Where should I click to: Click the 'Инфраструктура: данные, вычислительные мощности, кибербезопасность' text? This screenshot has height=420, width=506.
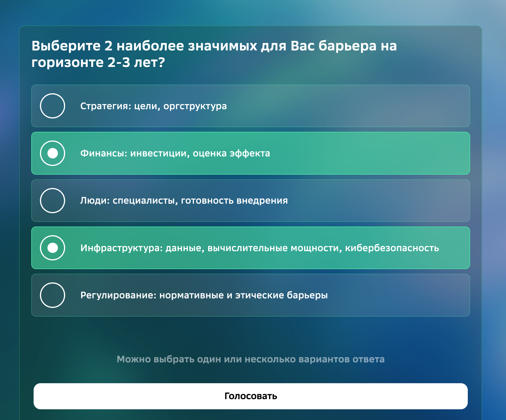pyautogui.click(x=260, y=248)
